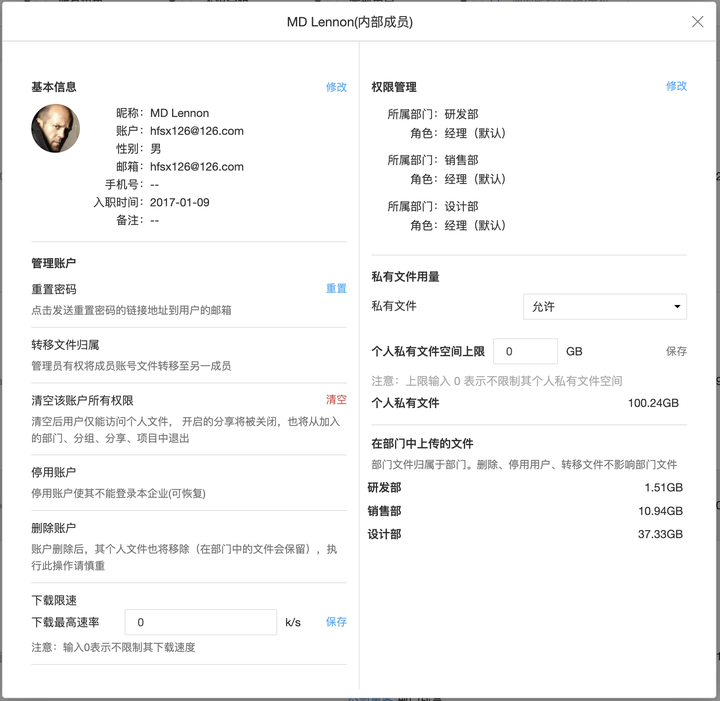This screenshot has width=720, height=701.
Task: Click the 设计部 37.33GB file usage row
Action: [x=525, y=535]
